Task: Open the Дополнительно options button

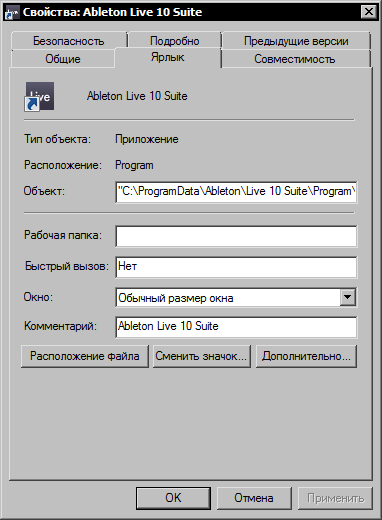Action: 306,356
